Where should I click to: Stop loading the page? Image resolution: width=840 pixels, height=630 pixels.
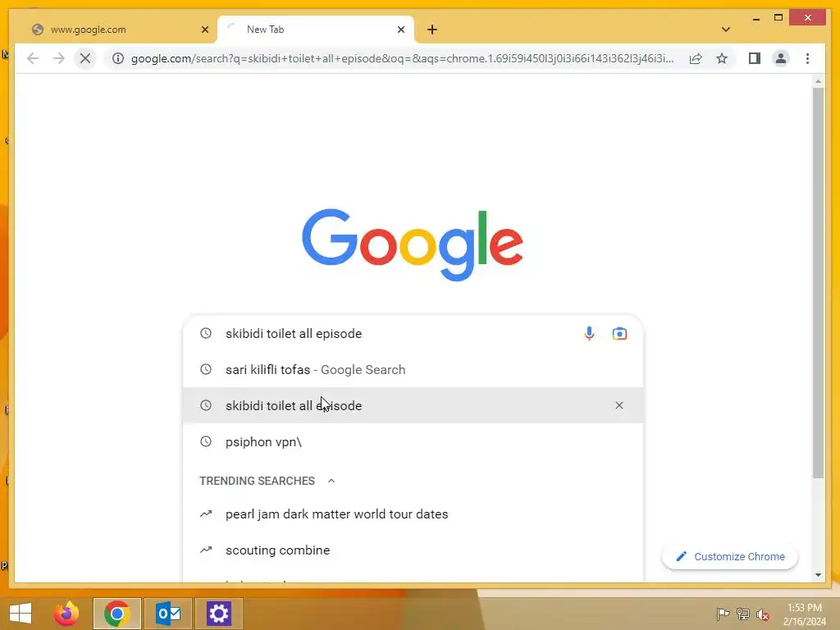(x=84, y=58)
